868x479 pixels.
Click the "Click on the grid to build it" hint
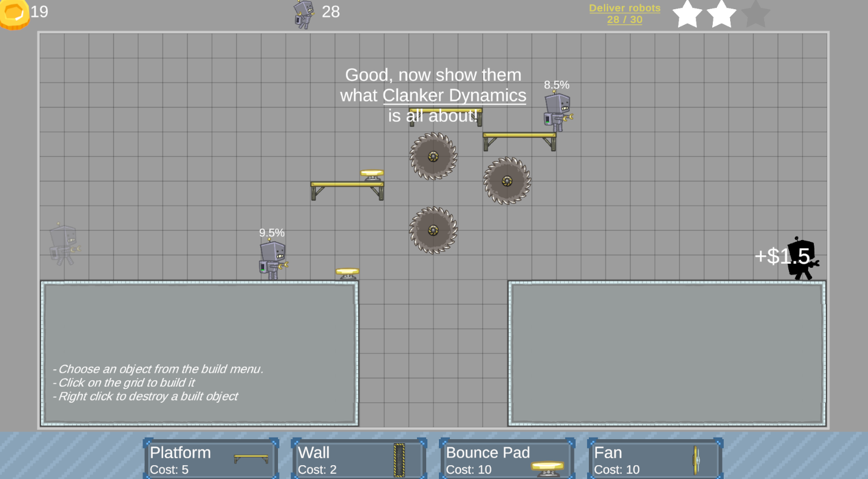[123, 383]
